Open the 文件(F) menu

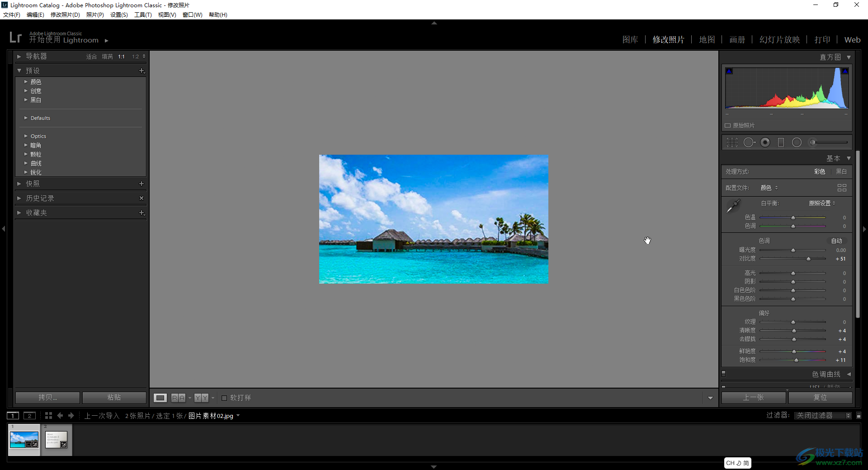12,14
